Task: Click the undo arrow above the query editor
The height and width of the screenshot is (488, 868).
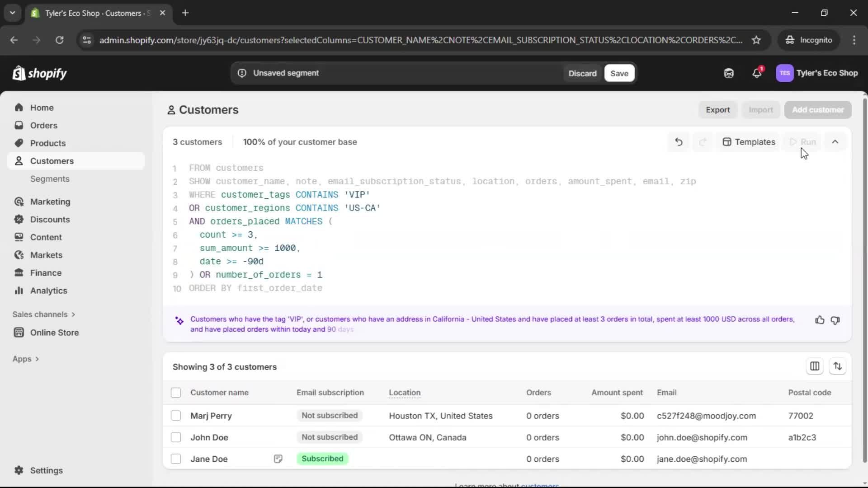Action: point(679,141)
